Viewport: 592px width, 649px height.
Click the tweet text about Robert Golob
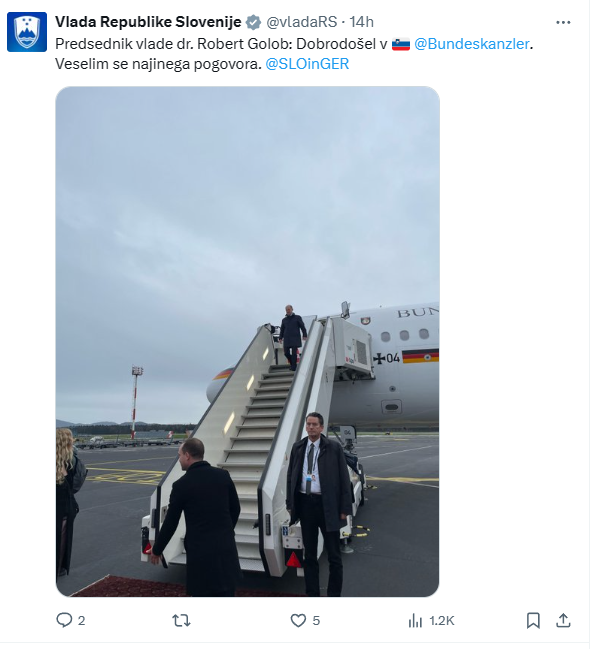click(294, 54)
